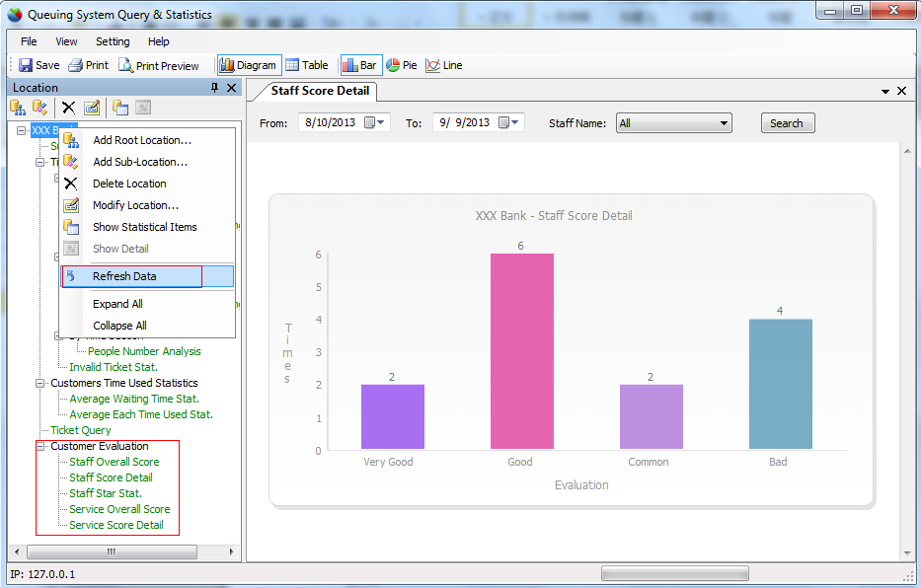
Task: Open Staff Score Detail tree item
Action: click(x=111, y=478)
